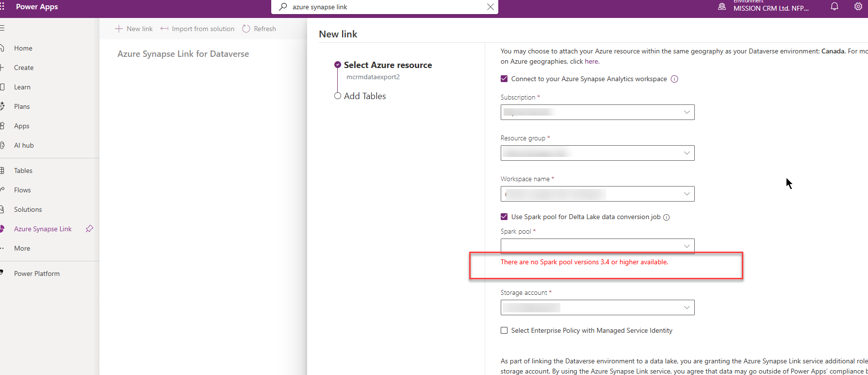This screenshot has width=868, height=375.
Task: Click the New link plus icon
Action: click(x=119, y=29)
